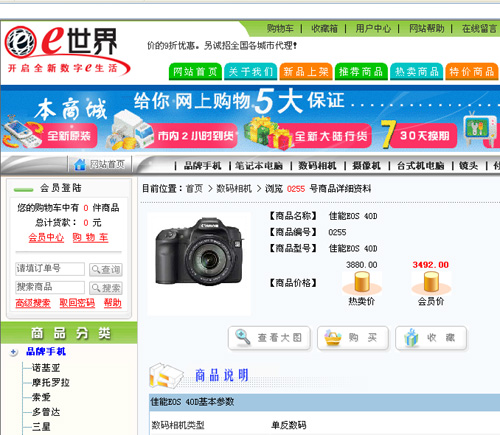The image size is (500, 435).
Task: Click the 数码相机 breadcrumb link
Action: coord(234,189)
